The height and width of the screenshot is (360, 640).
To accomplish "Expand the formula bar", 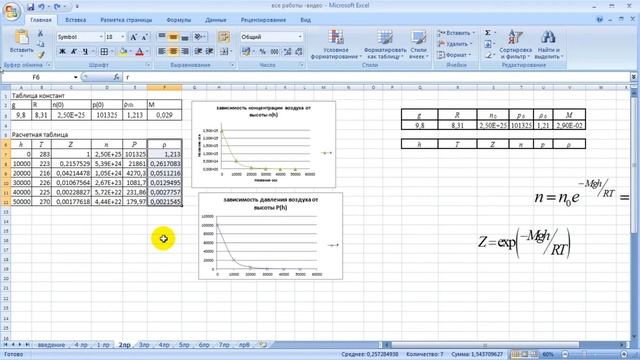I will pyautogui.click(x=633, y=77).
